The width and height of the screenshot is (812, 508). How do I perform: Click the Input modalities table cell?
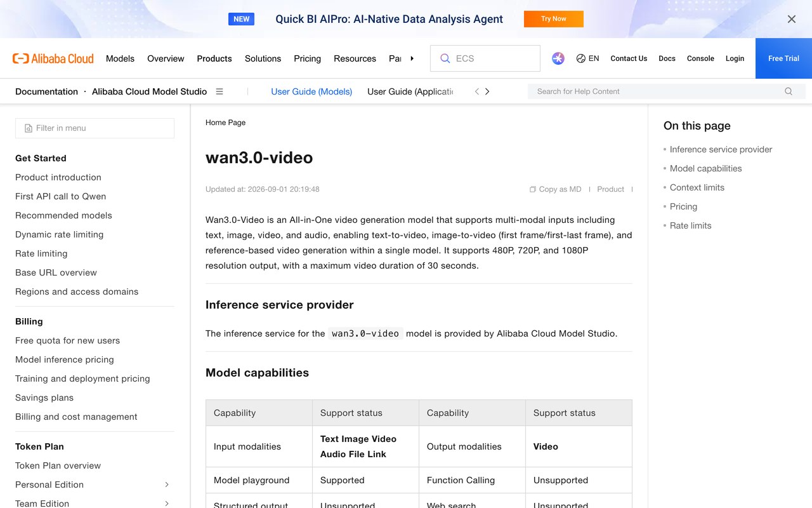tap(259, 446)
